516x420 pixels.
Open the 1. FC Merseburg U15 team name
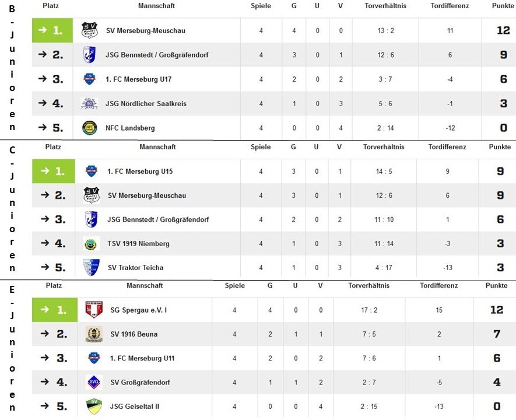[x=140, y=171]
